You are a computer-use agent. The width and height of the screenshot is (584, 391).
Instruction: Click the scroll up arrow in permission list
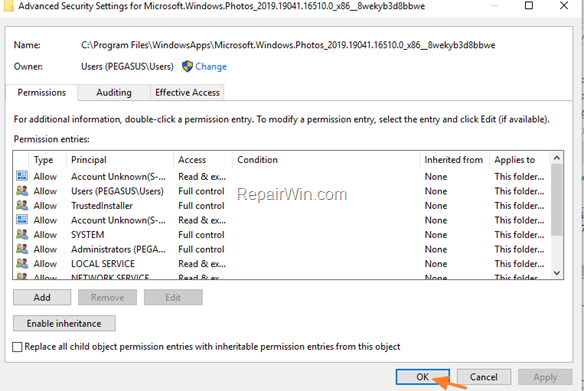[557, 158]
